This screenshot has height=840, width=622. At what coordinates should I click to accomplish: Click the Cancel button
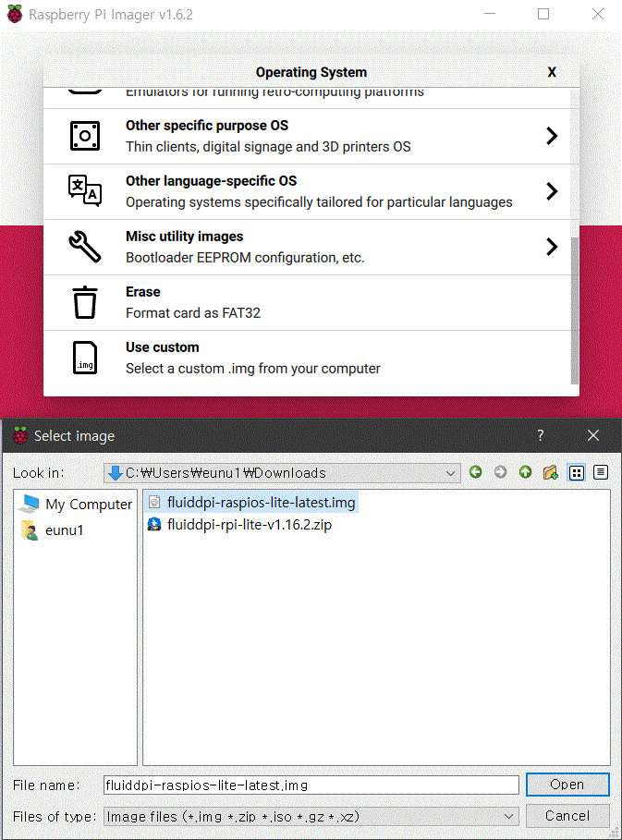[x=567, y=815]
